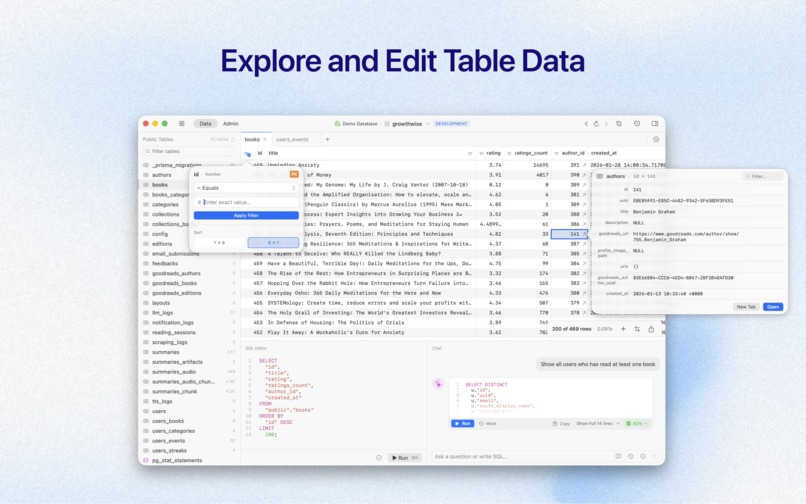Open filter for the rating column

481,153
